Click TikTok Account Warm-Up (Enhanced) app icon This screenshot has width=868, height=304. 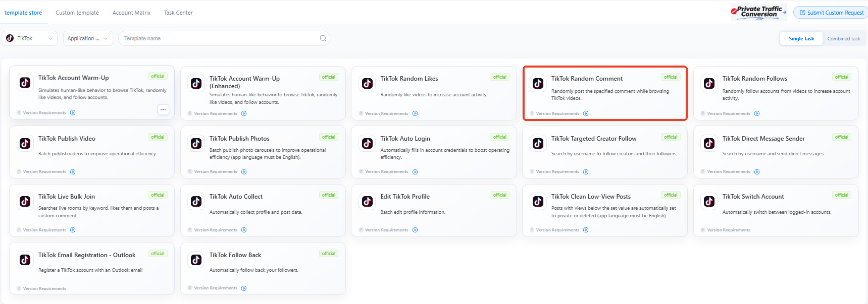[x=196, y=83]
